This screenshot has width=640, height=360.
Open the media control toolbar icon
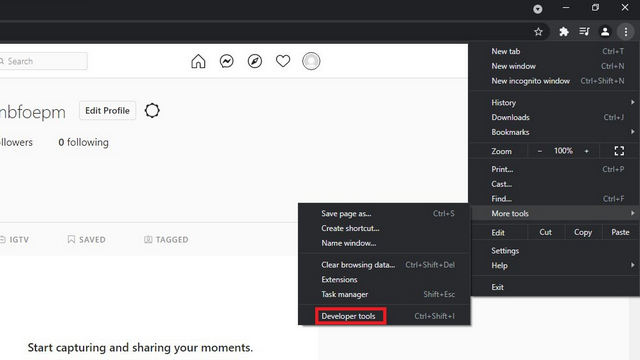584,32
